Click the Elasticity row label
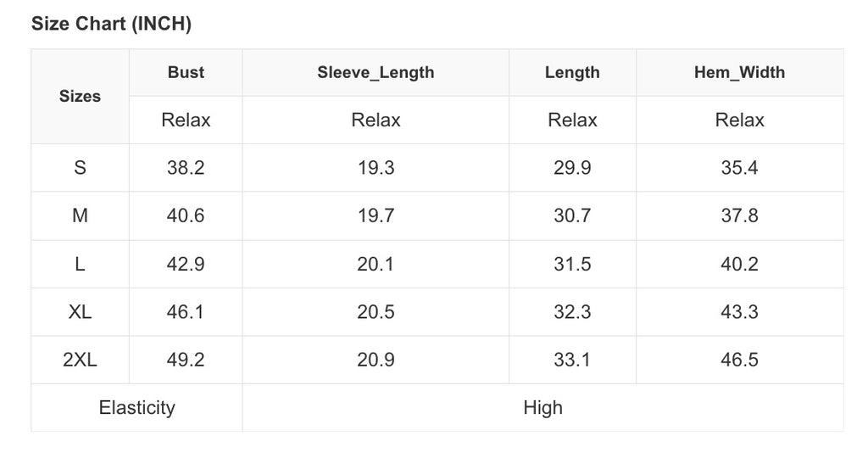This screenshot has width=868, height=458. pos(136,408)
